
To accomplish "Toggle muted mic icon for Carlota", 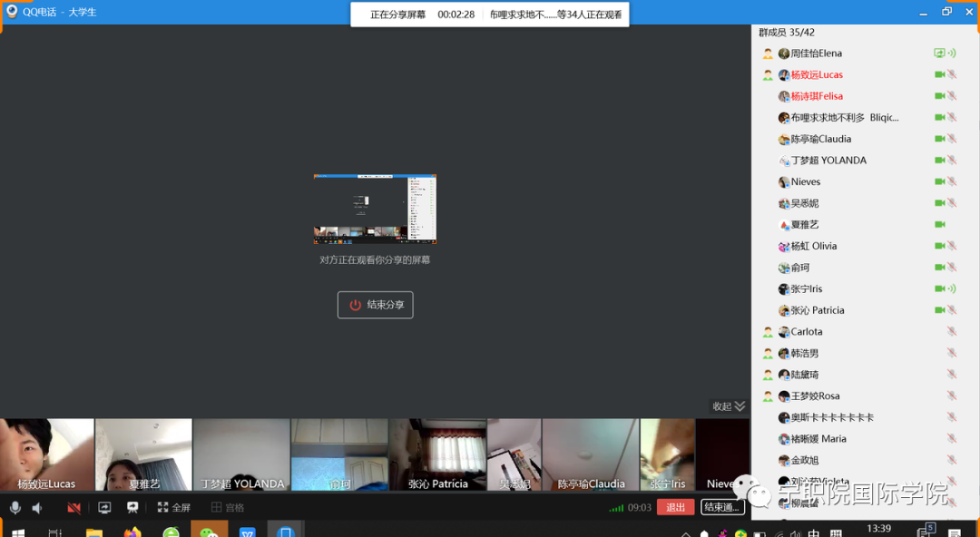I will click(x=952, y=332).
